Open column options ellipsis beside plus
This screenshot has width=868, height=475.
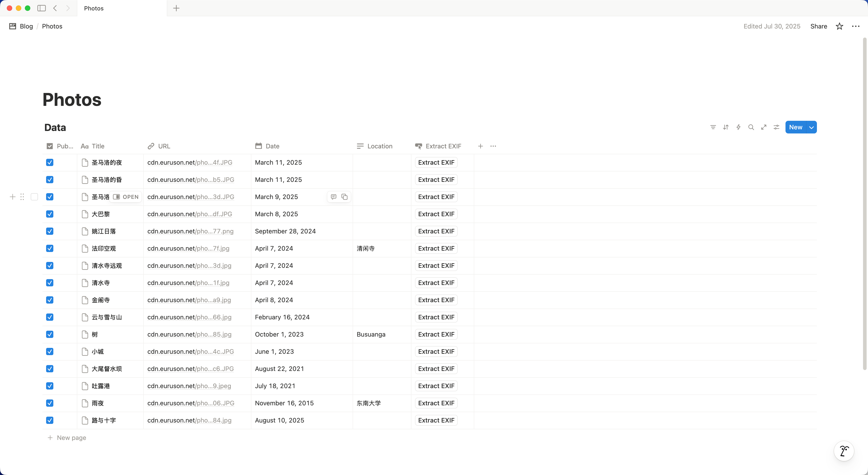pyautogui.click(x=493, y=146)
